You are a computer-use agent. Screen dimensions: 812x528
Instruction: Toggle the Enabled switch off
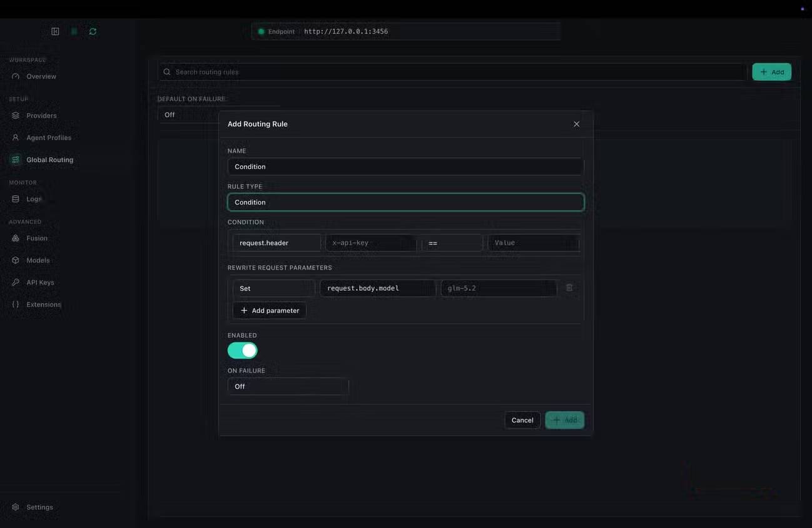[x=243, y=350]
